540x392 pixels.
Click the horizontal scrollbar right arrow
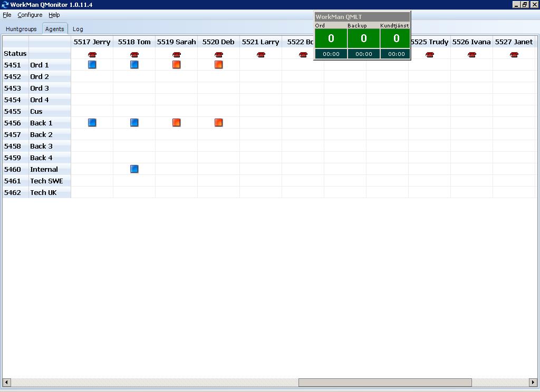(x=533, y=383)
